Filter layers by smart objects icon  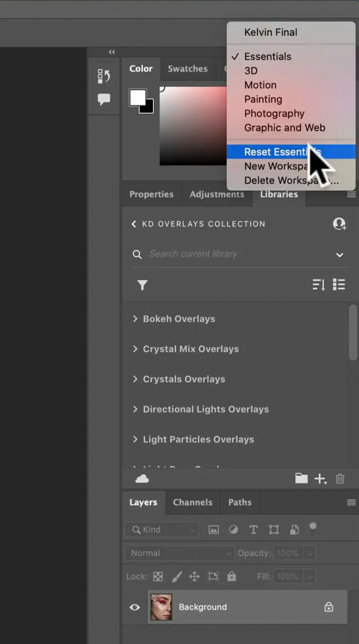pos(294,530)
